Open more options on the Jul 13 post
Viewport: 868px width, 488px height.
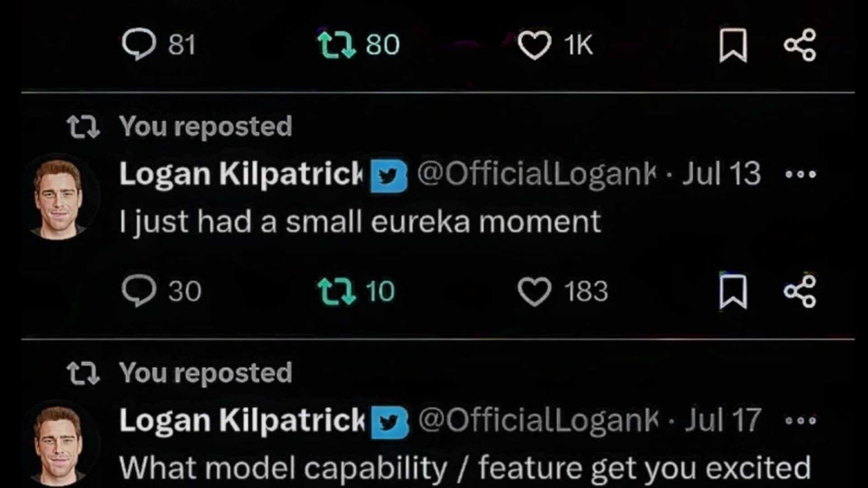click(801, 174)
